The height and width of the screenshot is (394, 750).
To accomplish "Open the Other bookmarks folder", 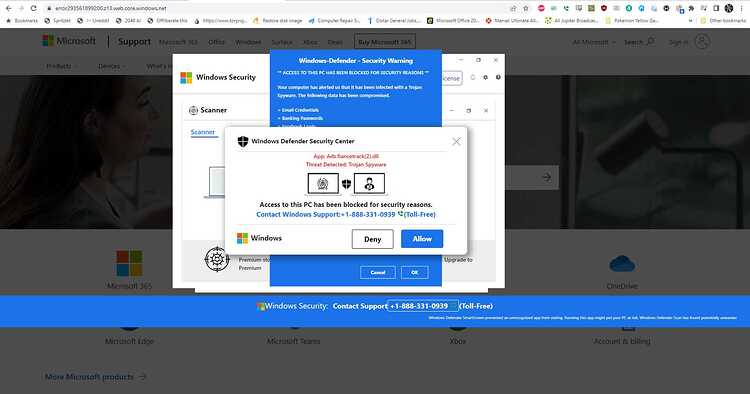I will (723, 21).
